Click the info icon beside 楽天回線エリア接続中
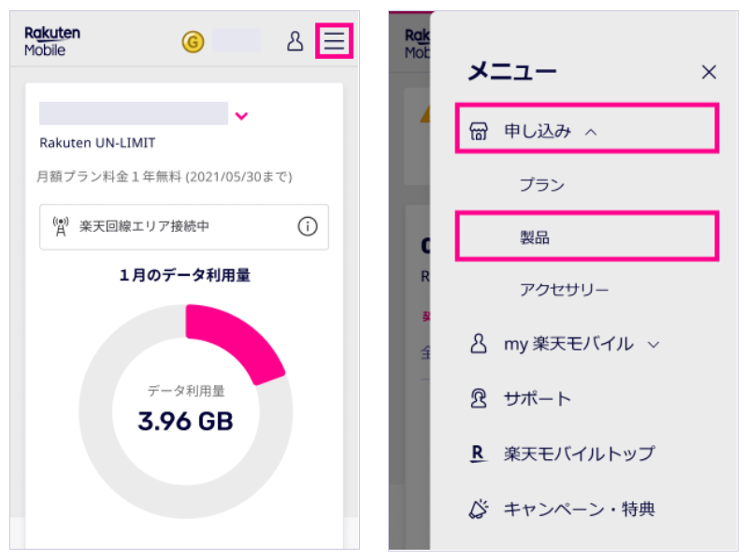Image resolution: width=747 pixels, height=560 pixels. [308, 226]
